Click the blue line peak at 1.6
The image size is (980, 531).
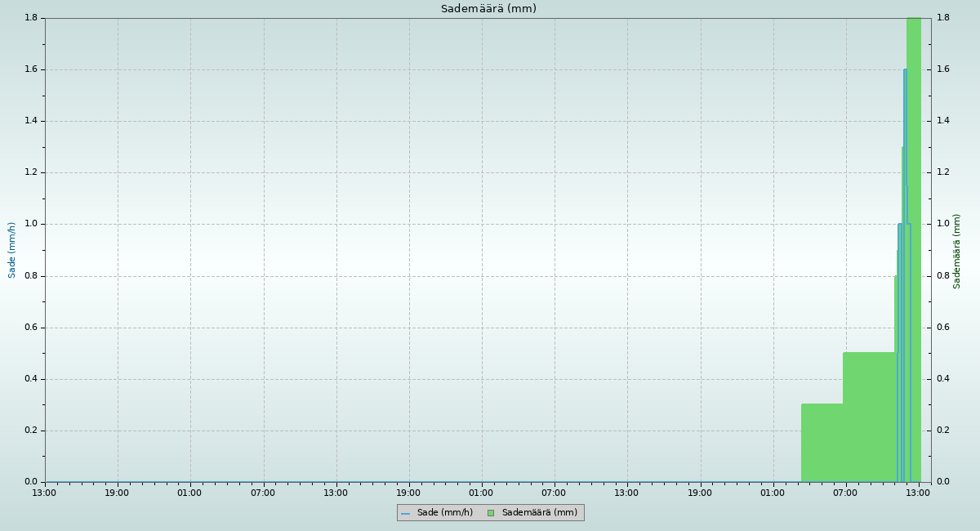click(905, 71)
